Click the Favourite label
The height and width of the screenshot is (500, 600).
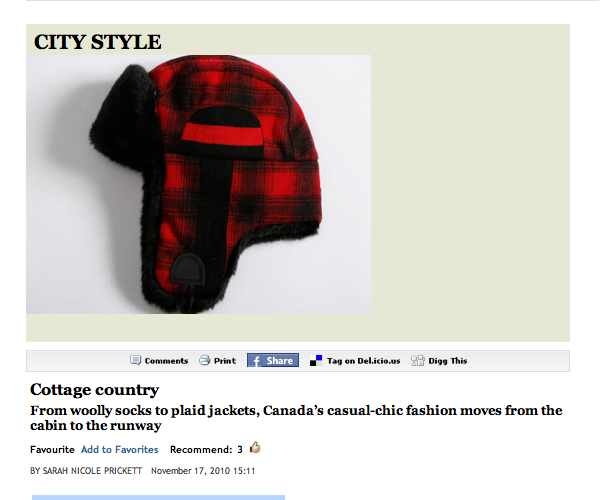52,450
